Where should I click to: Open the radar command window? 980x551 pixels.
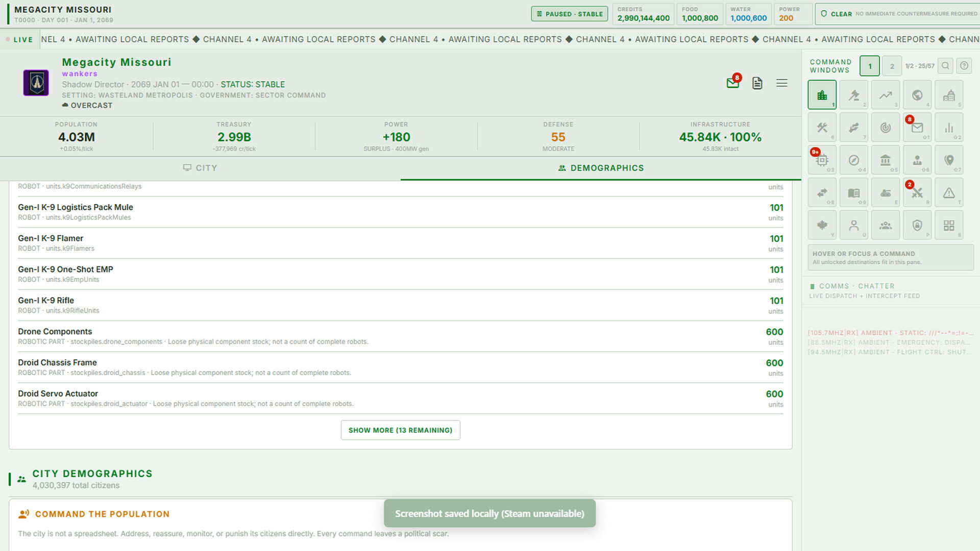[x=885, y=127]
